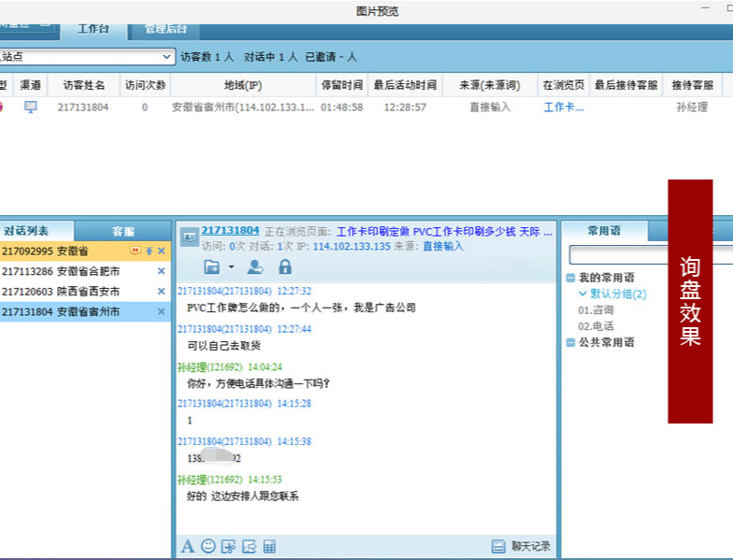Switch to the 管理后台 tab
The width and height of the screenshot is (733, 560).
(x=164, y=28)
